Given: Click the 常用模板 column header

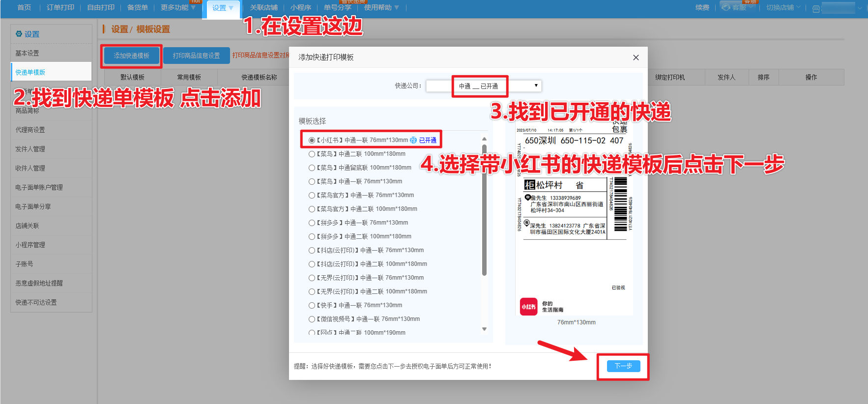Looking at the screenshot, I should pyautogui.click(x=189, y=77).
